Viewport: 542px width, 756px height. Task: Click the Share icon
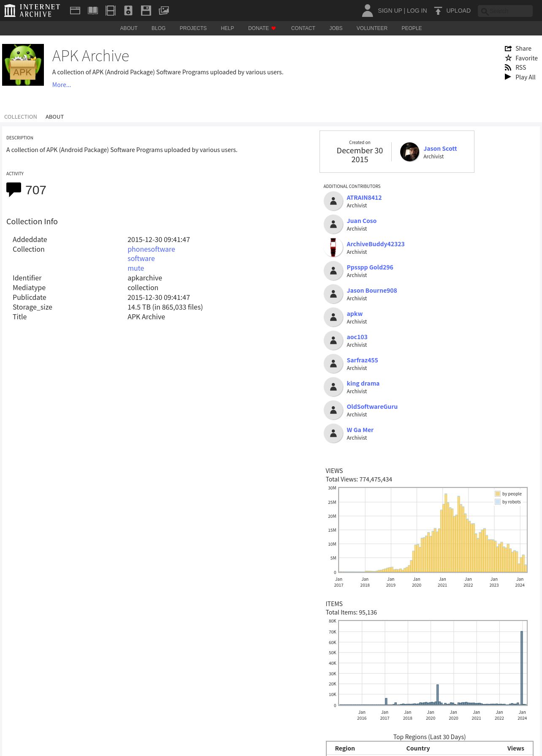508,49
